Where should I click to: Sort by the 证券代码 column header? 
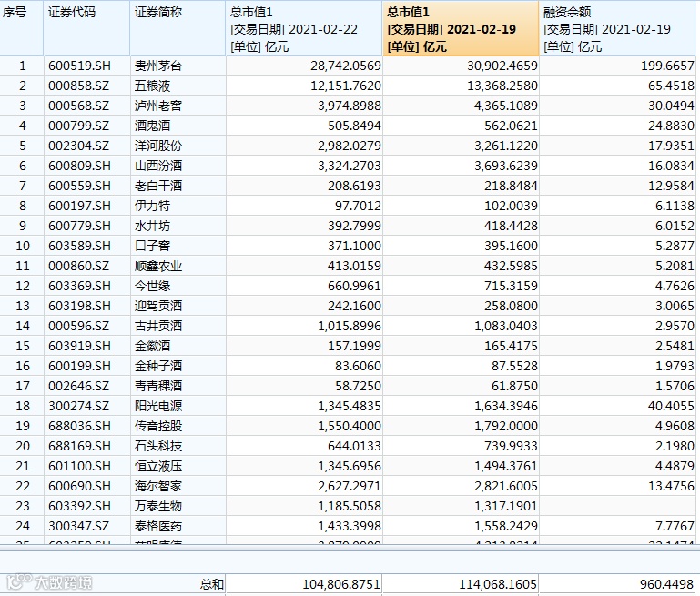point(86,28)
